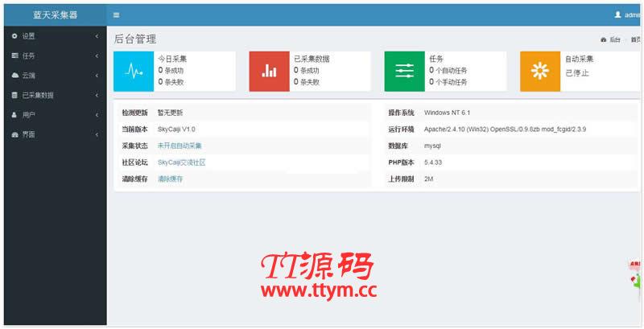Click the 后台管理 page heading
644x329 pixels.
pyautogui.click(x=135, y=39)
